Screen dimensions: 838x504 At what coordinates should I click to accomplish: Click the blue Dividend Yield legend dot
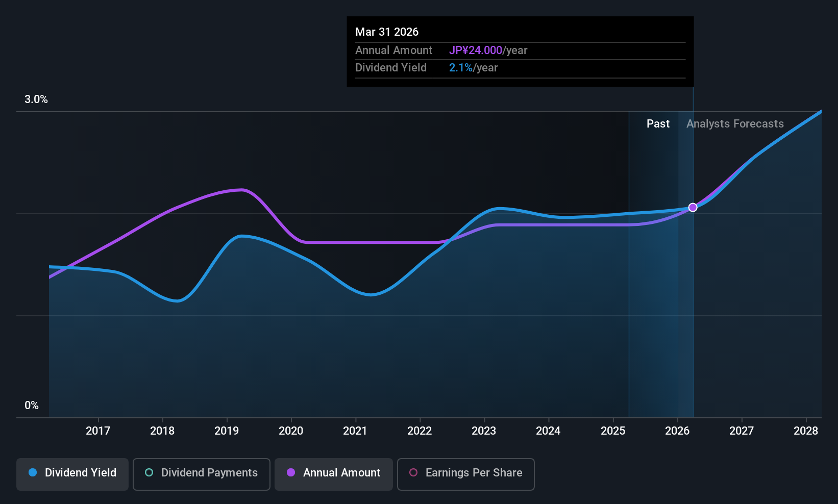tap(33, 472)
